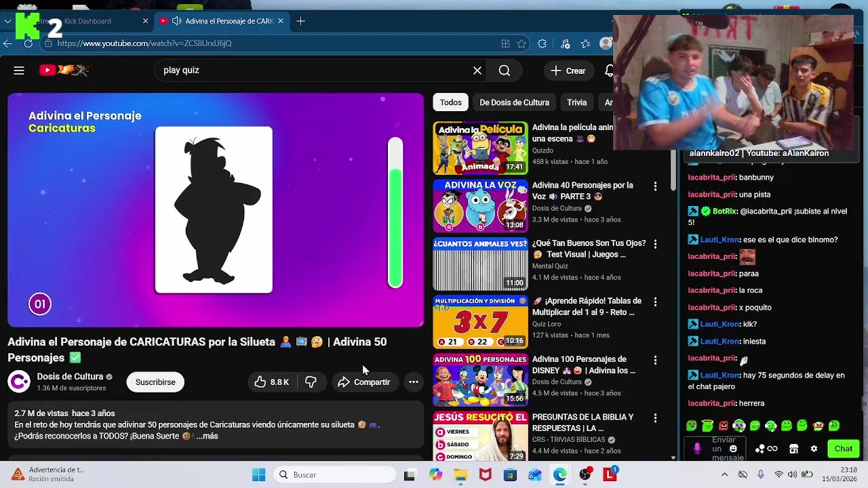Open PREGUNTAS DE LA BIBLIA video title
The width and height of the screenshot is (868, 488).
(x=583, y=422)
